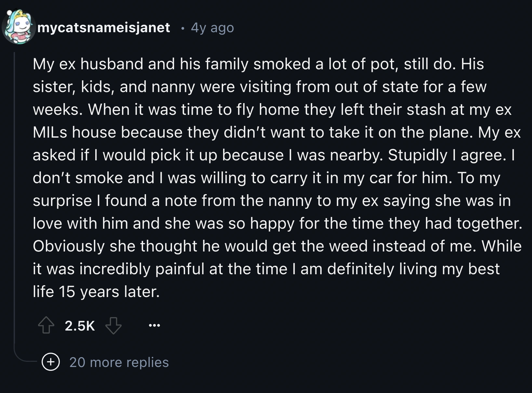The width and height of the screenshot is (532, 393).
Task: Click the 2.5K vote count
Action: coord(81,326)
